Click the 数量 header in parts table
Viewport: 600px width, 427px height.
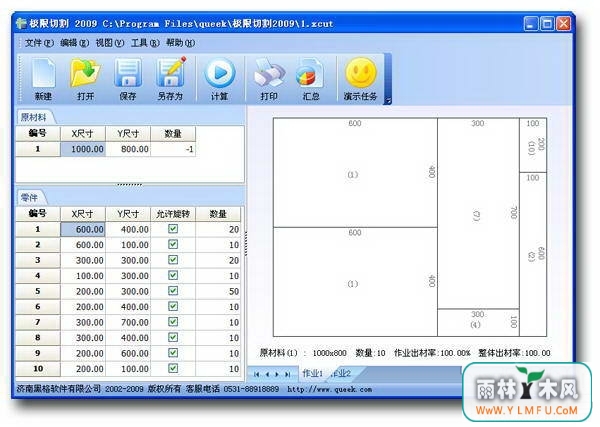218,214
